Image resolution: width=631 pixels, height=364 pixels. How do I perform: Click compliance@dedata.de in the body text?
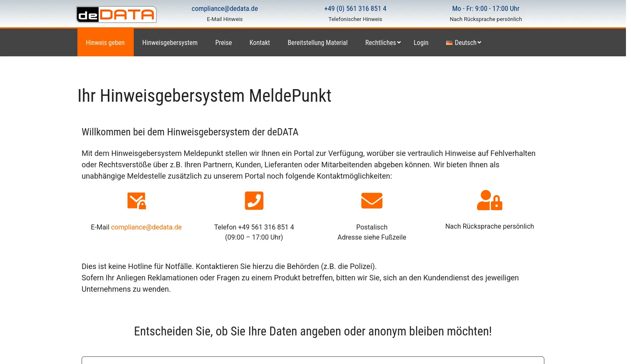[x=146, y=227]
